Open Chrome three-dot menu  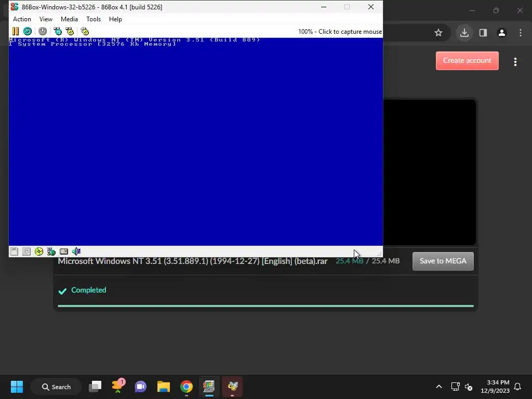click(521, 33)
